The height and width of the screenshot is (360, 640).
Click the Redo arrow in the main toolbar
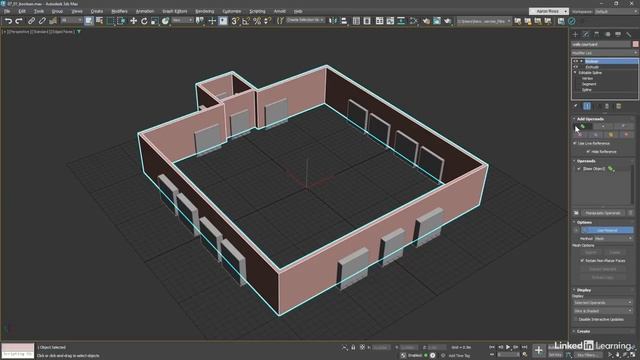tap(19, 21)
